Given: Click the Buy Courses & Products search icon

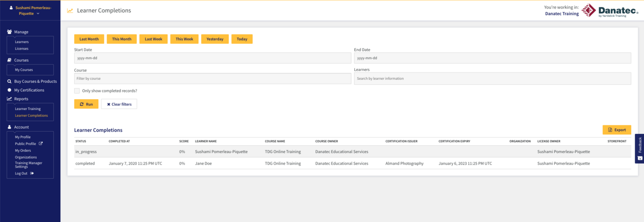Looking at the screenshot, I should click(9, 81).
